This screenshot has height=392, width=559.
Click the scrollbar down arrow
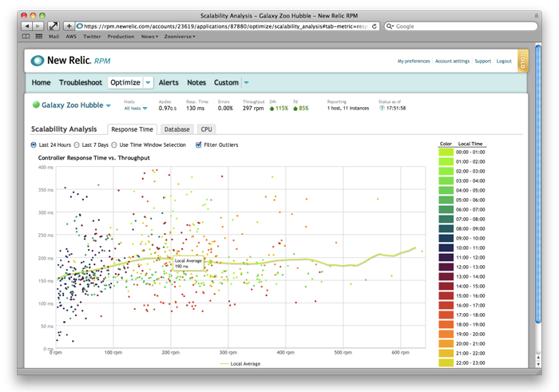point(538,364)
